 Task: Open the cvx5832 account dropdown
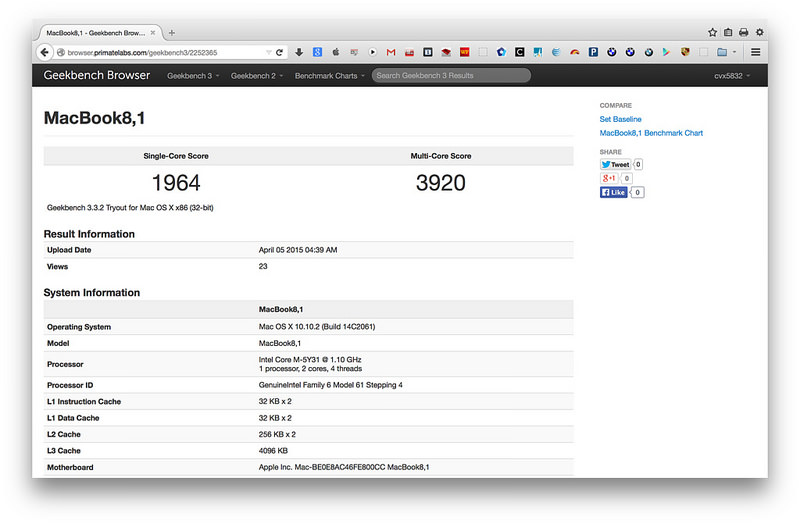tap(732, 76)
